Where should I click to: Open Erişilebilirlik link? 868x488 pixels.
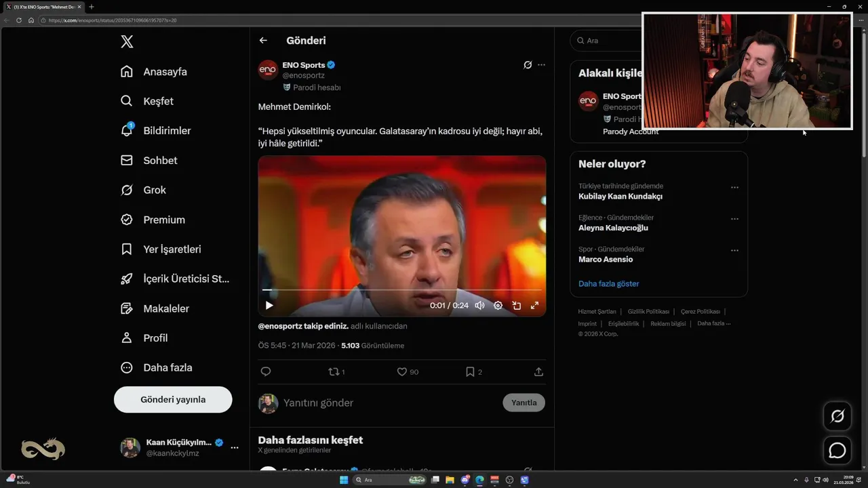point(623,324)
